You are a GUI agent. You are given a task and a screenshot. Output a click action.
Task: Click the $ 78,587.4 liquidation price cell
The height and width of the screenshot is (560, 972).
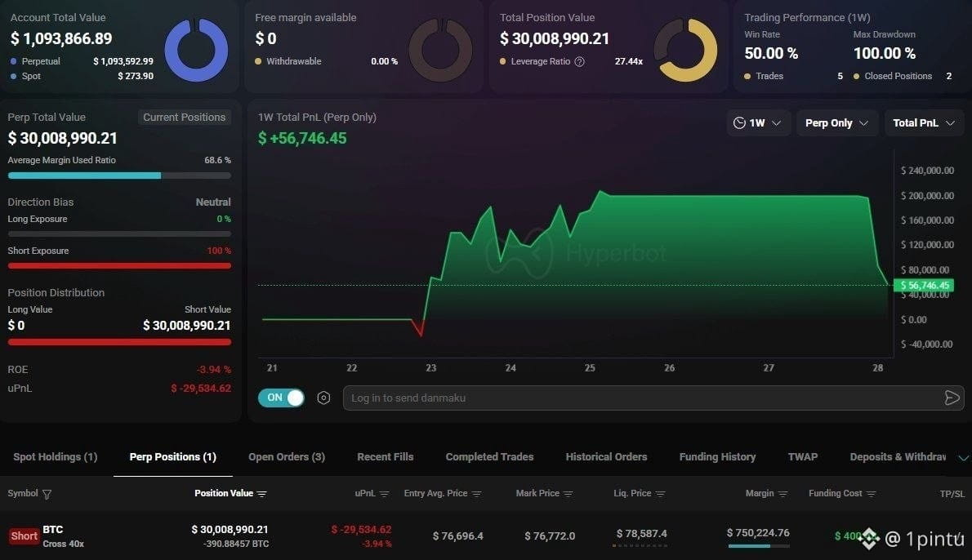(641, 533)
